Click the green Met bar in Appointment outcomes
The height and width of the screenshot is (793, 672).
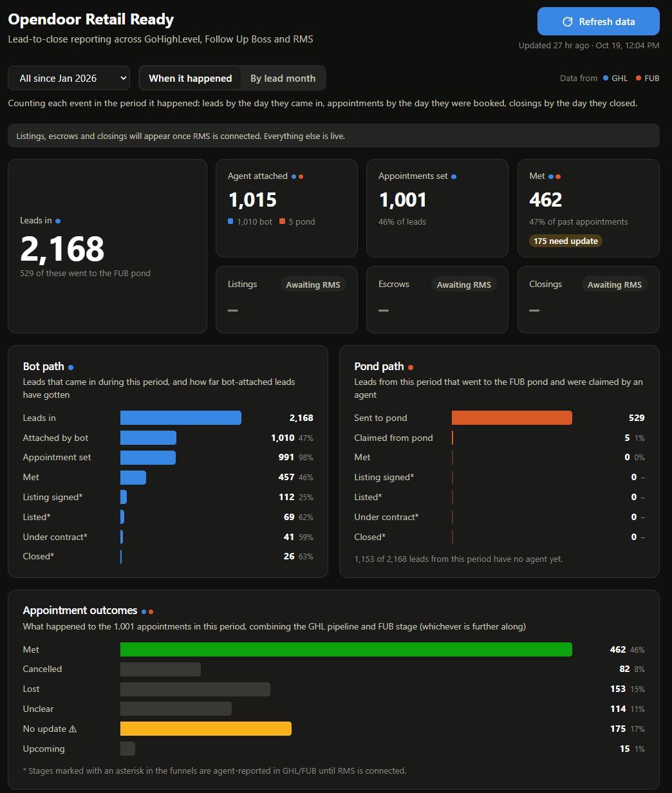tap(346, 649)
